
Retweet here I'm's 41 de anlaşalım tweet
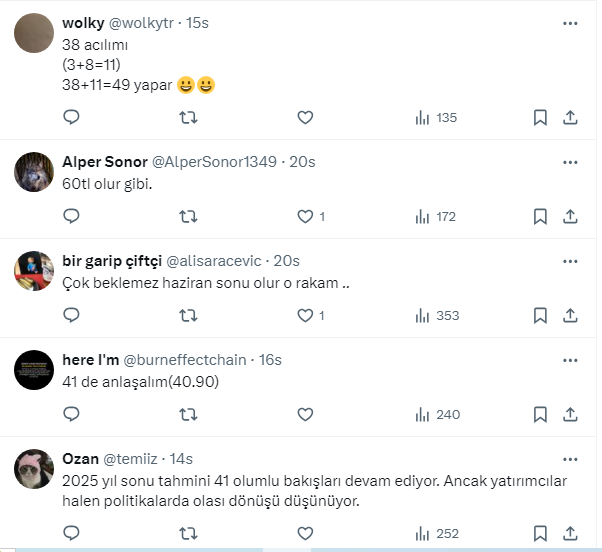(187, 414)
